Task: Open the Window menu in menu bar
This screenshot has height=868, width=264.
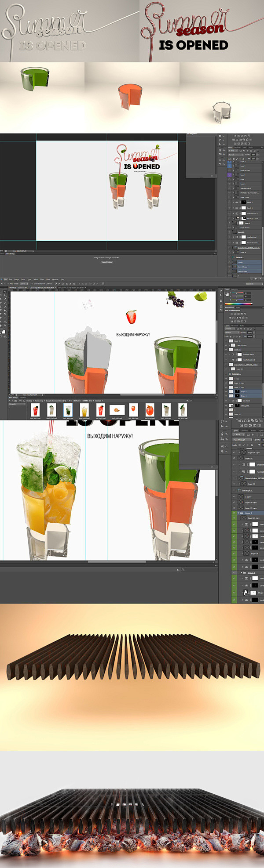Action: pos(55,279)
